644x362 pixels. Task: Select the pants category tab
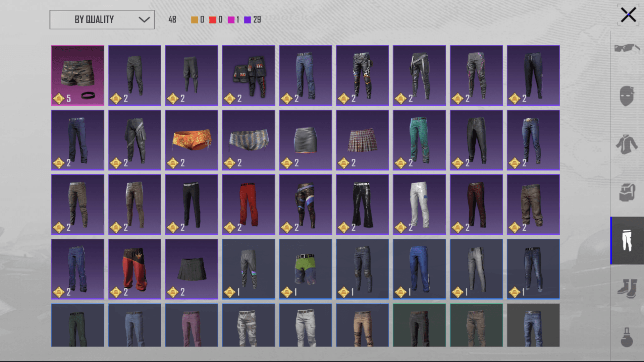click(x=627, y=240)
